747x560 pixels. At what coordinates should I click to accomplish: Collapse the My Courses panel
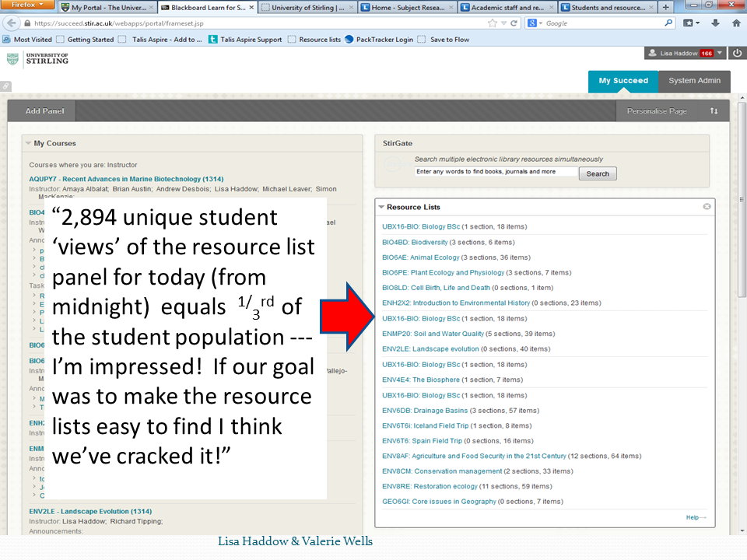click(x=28, y=143)
